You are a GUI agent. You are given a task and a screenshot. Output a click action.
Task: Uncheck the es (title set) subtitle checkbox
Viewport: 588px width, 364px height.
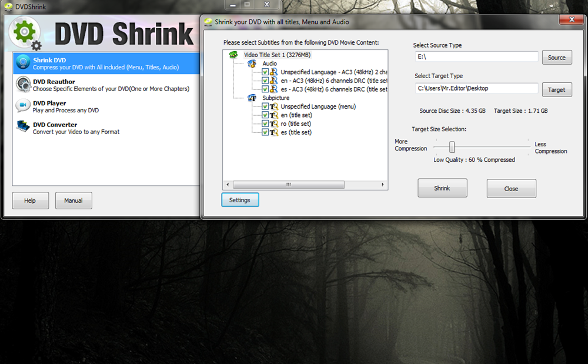point(265,132)
